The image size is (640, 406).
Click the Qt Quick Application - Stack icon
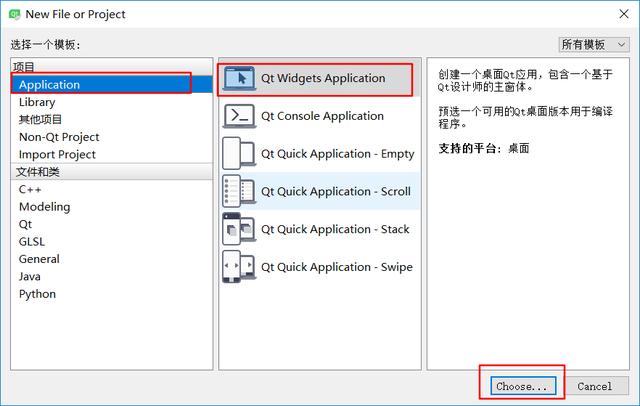pos(240,229)
